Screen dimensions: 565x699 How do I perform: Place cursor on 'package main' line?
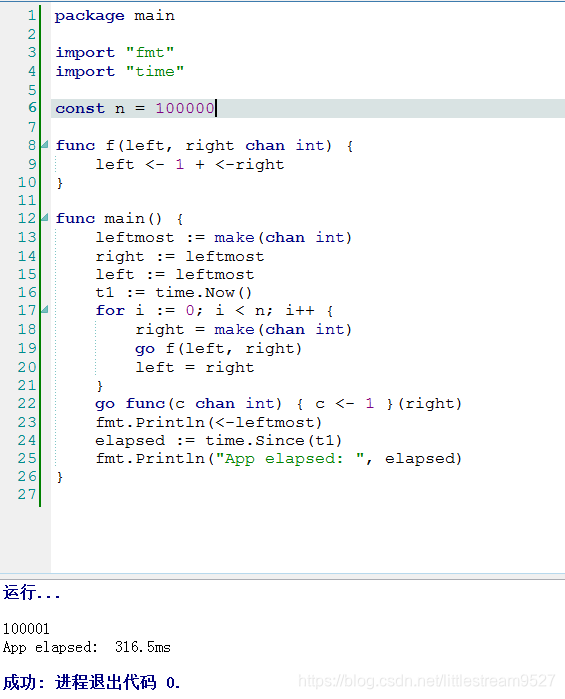tap(115, 16)
